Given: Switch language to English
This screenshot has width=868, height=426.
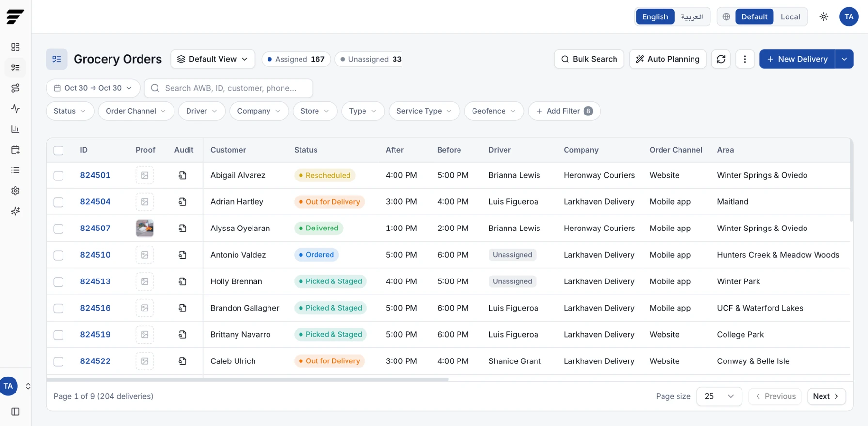Looking at the screenshot, I should click(655, 16).
